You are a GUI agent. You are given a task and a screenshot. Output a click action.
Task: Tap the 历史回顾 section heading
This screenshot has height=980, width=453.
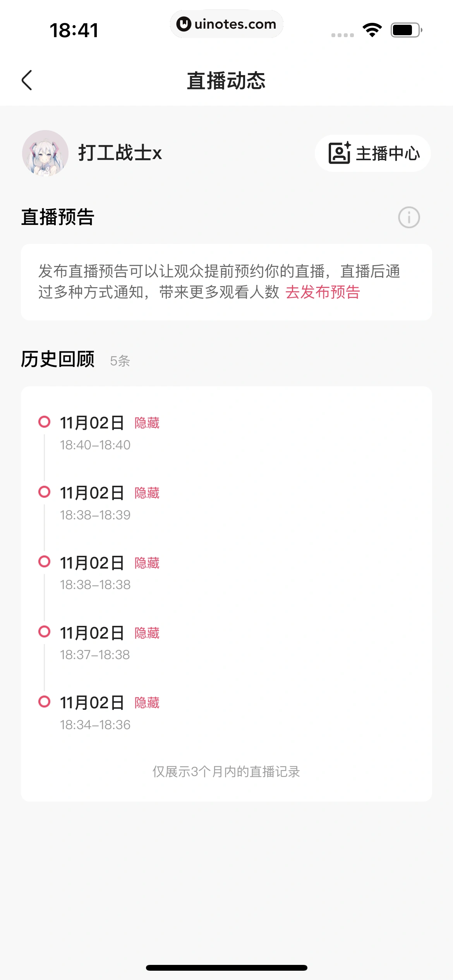58,359
